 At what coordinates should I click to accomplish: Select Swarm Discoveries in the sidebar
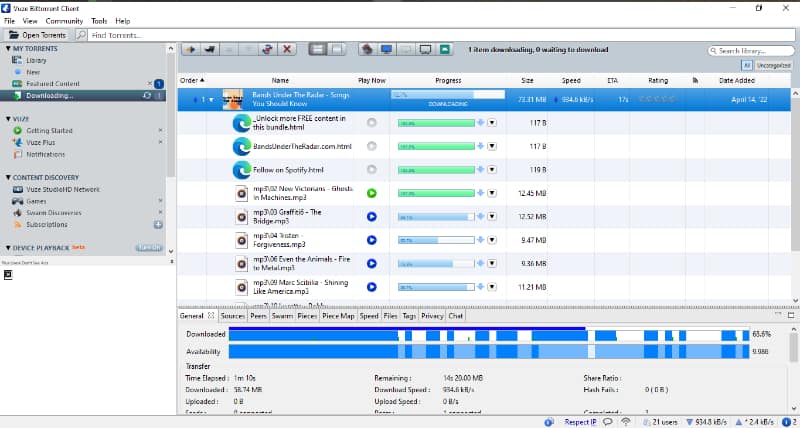pyautogui.click(x=54, y=213)
